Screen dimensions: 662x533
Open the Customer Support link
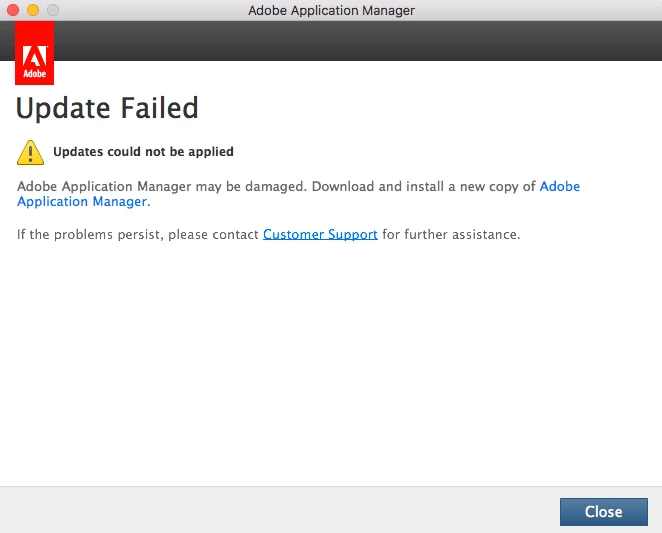pos(320,234)
